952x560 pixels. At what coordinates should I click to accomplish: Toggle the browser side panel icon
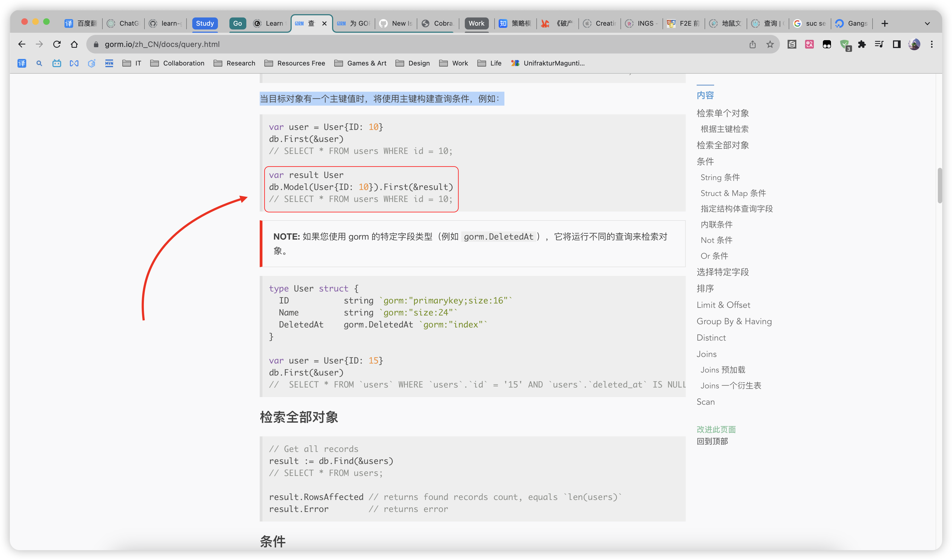(897, 44)
